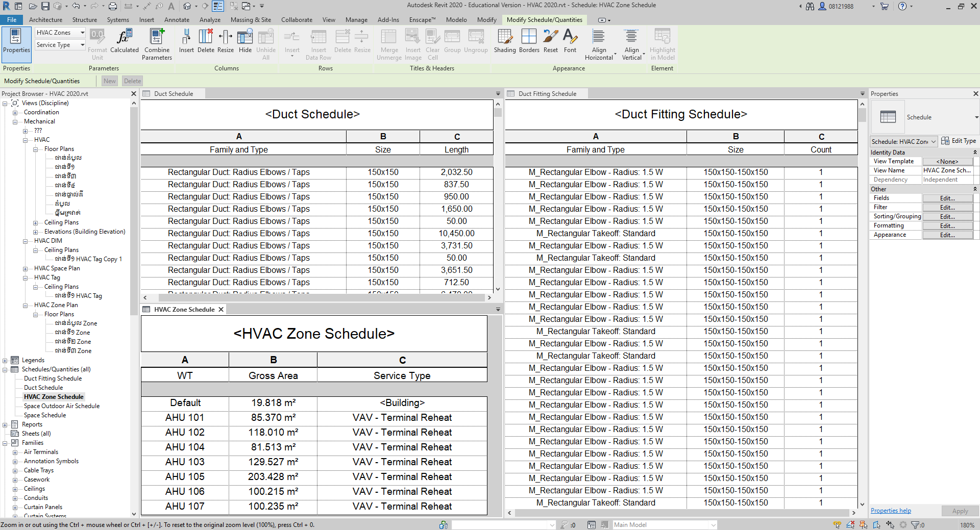
Task: Open the Calculated parameter tool
Action: [x=125, y=41]
